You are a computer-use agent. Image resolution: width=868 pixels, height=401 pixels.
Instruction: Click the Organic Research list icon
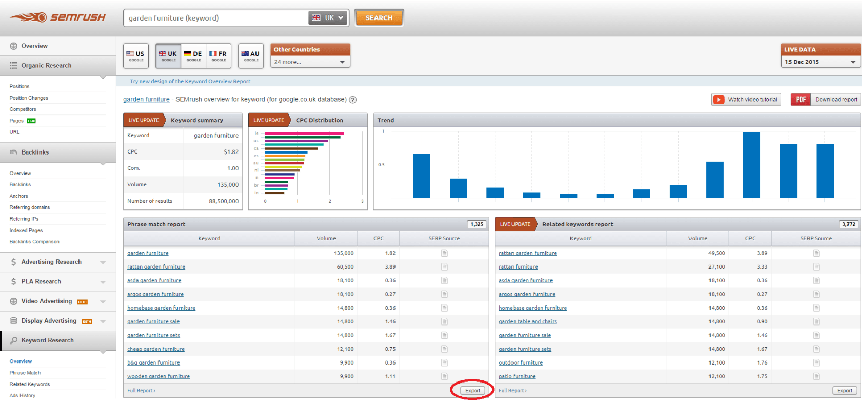pos(14,66)
